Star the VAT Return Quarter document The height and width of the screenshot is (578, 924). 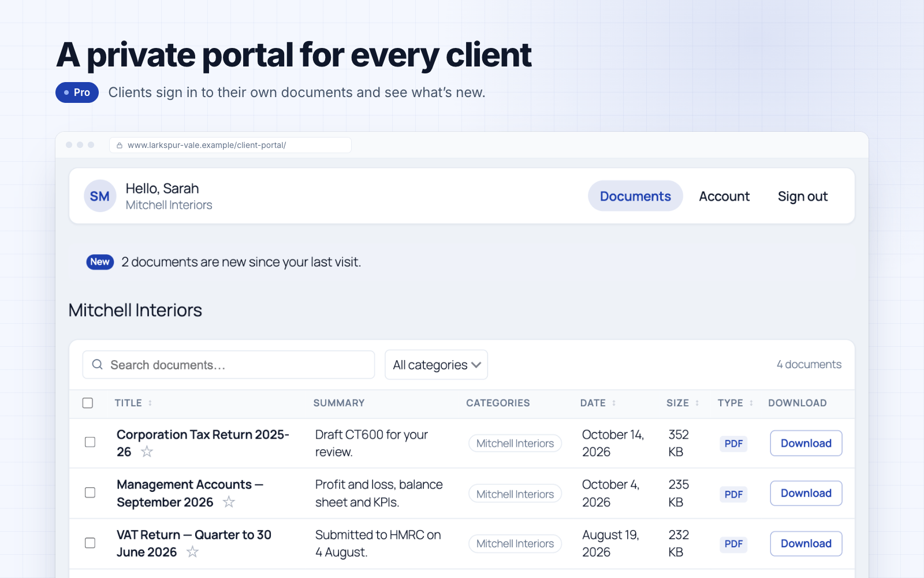(x=192, y=552)
